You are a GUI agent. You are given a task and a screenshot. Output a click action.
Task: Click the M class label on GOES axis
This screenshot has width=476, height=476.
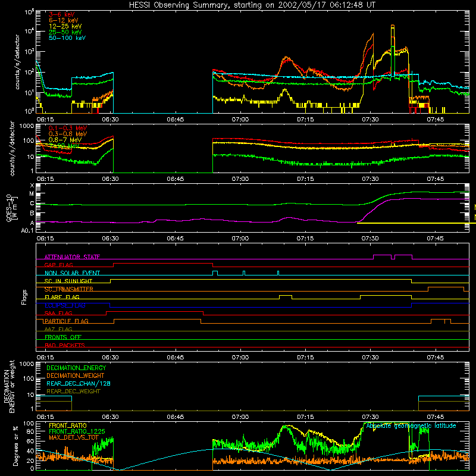coord(32,194)
